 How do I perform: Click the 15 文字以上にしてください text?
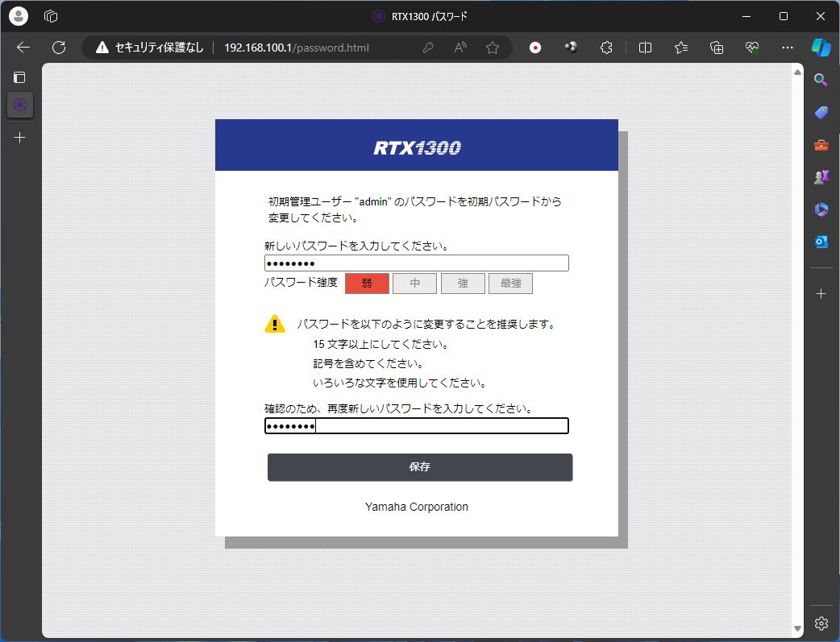(x=380, y=344)
